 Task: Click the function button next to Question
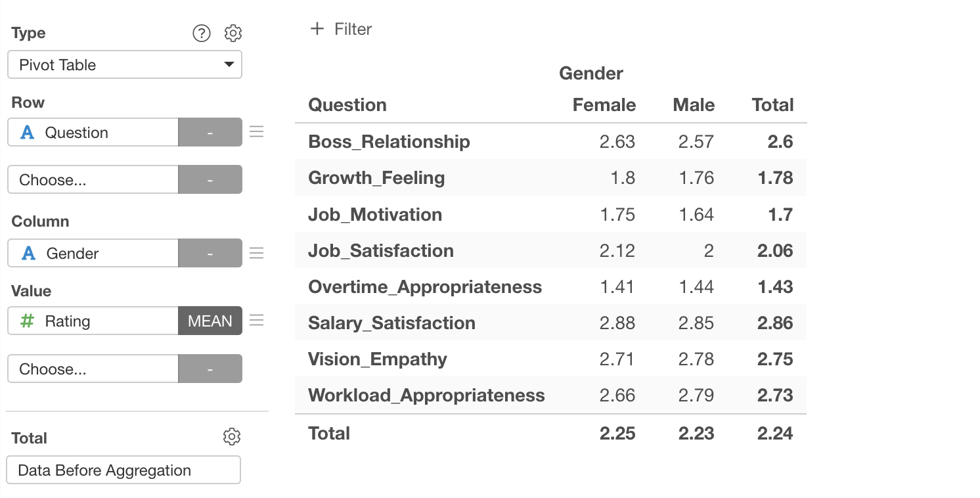pyautogui.click(x=210, y=133)
